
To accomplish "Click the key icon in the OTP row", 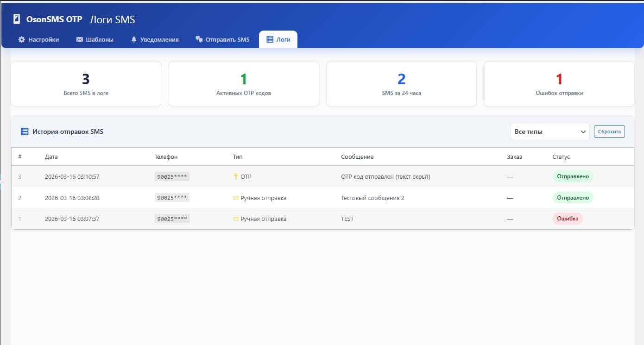I will click(x=235, y=177).
